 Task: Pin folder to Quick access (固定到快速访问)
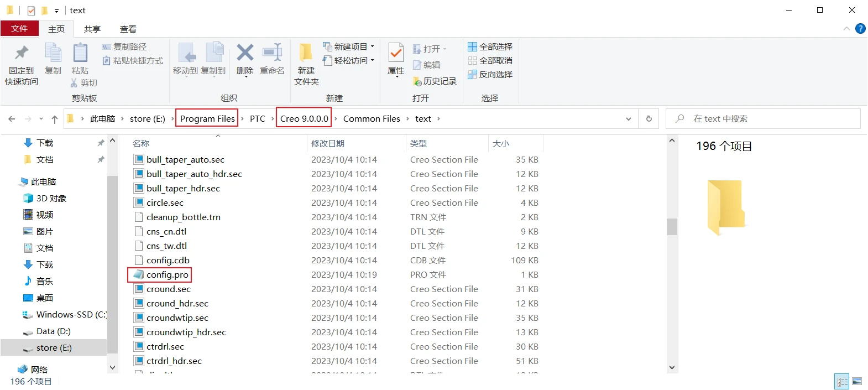(x=22, y=65)
